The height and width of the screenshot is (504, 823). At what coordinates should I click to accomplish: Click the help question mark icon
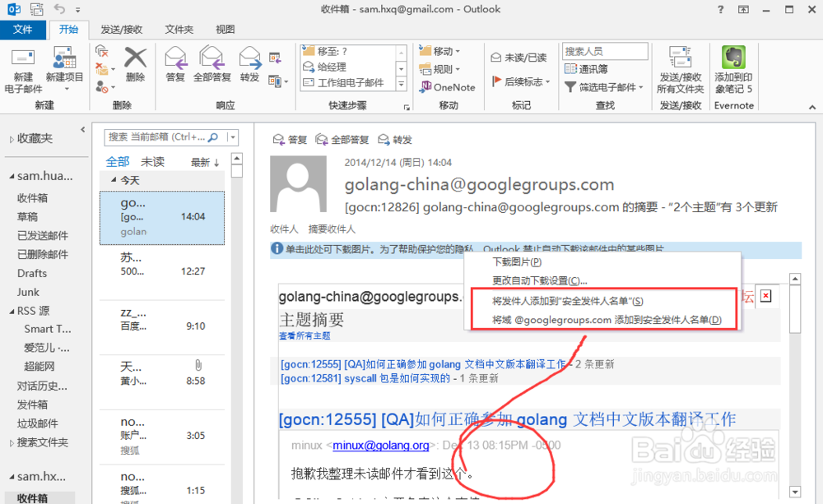[x=721, y=9]
